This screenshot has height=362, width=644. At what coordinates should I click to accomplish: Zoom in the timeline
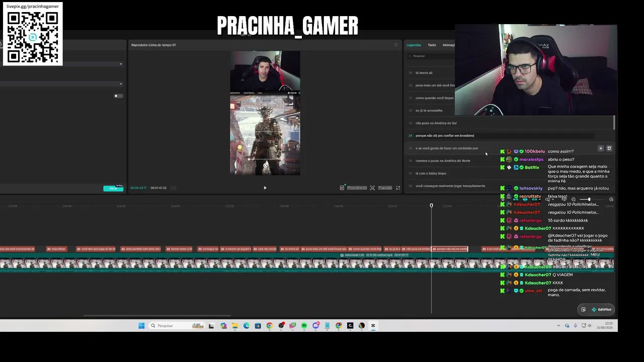tap(611, 200)
